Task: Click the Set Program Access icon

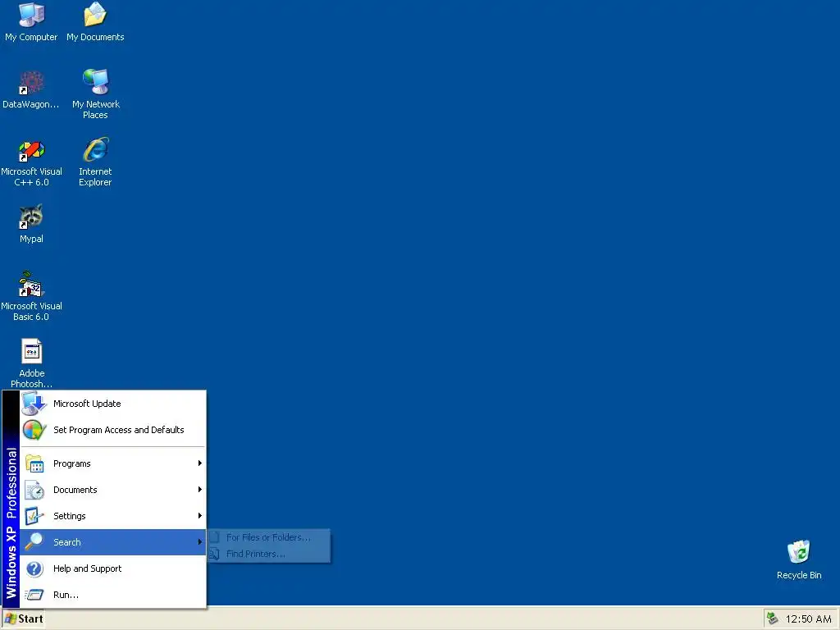Action: point(34,430)
